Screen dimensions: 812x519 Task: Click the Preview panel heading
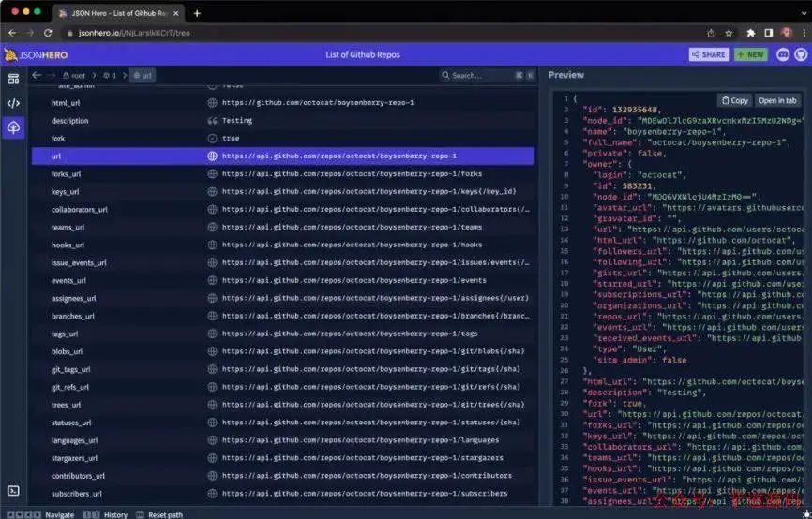point(566,75)
